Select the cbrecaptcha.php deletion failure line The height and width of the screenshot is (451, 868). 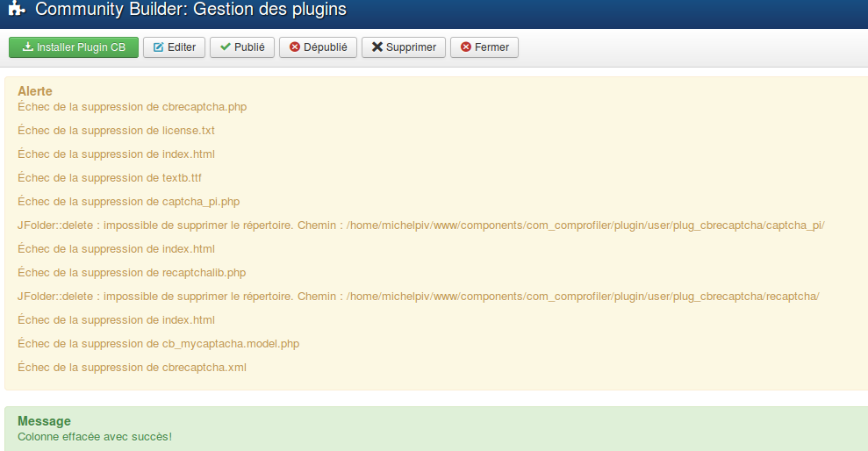click(x=132, y=107)
